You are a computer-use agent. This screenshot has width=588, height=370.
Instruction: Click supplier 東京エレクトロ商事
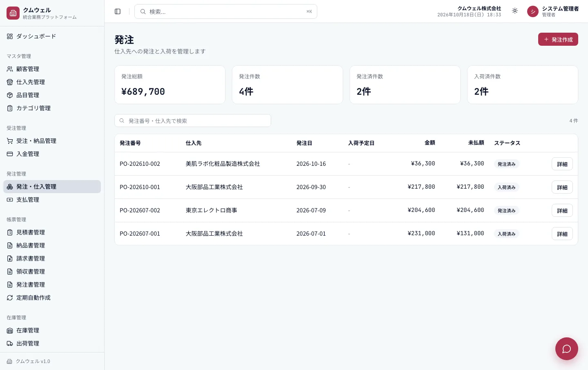[x=212, y=210]
